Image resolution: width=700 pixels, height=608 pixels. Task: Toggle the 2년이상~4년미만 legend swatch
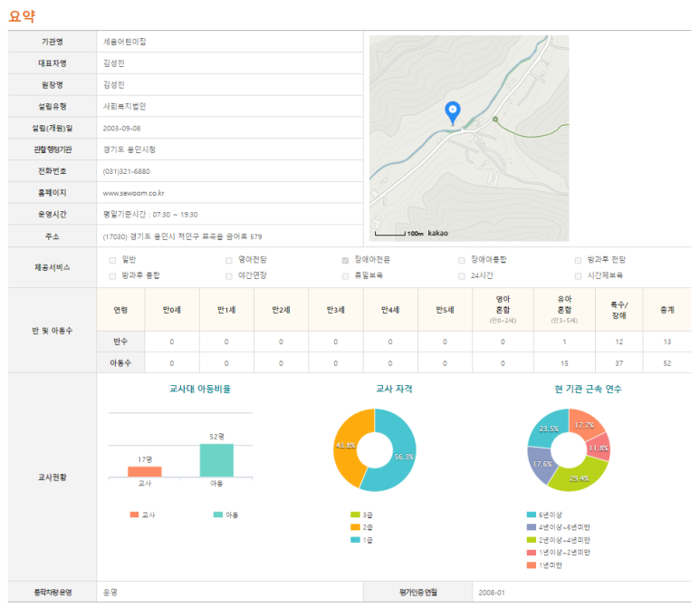click(x=532, y=540)
